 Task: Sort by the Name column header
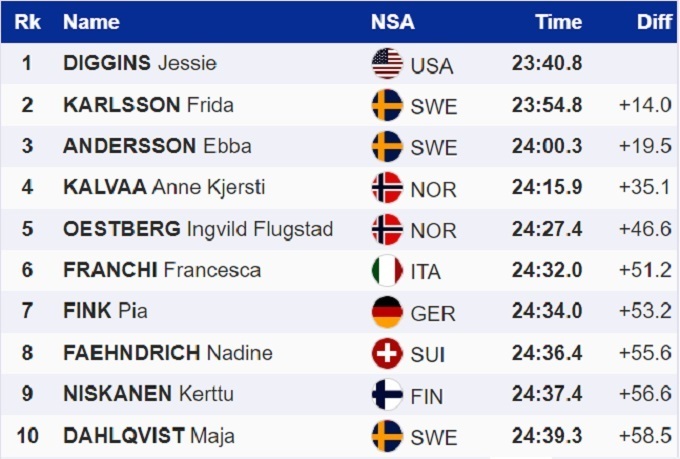90,22
